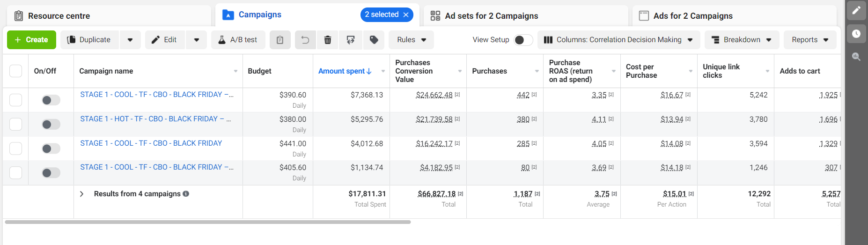Click the 5,242 unique link clicks value
Screen dimensions: 868x245
758,95
